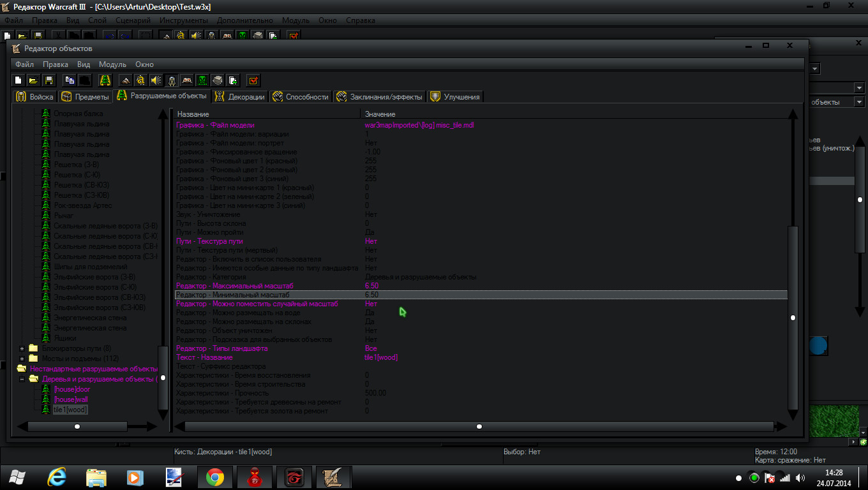Select Редактор - Максимальный масштаб property row
Screen dimensions: 868x490
click(x=481, y=286)
